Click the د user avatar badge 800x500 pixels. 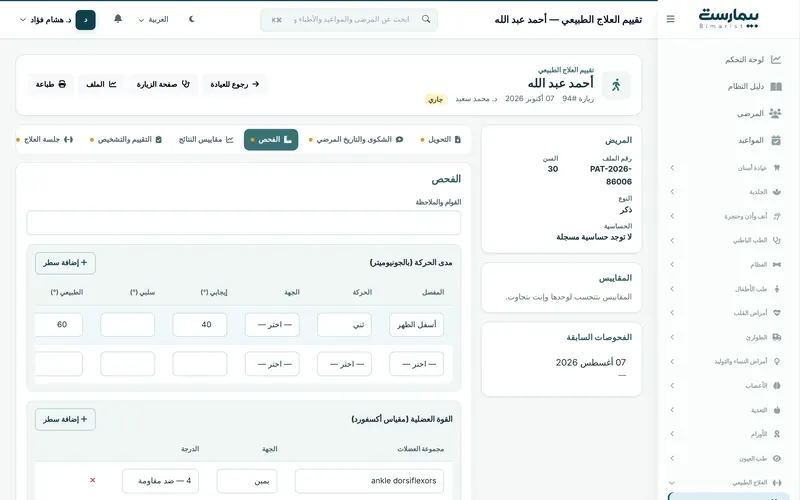(x=86, y=20)
